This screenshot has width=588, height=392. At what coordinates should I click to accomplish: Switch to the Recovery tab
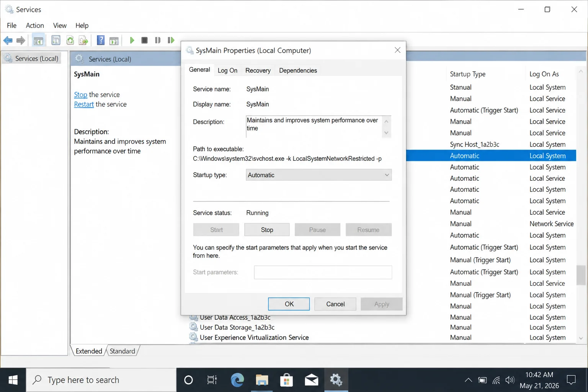pyautogui.click(x=258, y=70)
